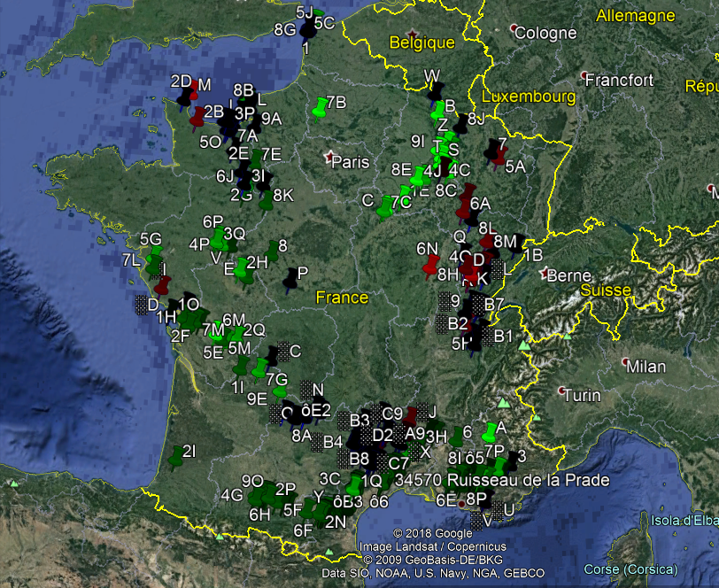Viewport: 719px width, 588px height.
Task: Click the Ruisseau de la Prade label
Action: 529,480
